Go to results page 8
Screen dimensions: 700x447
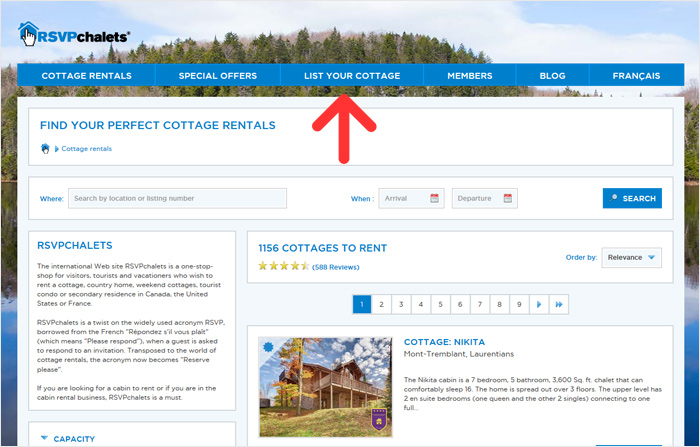500,305
